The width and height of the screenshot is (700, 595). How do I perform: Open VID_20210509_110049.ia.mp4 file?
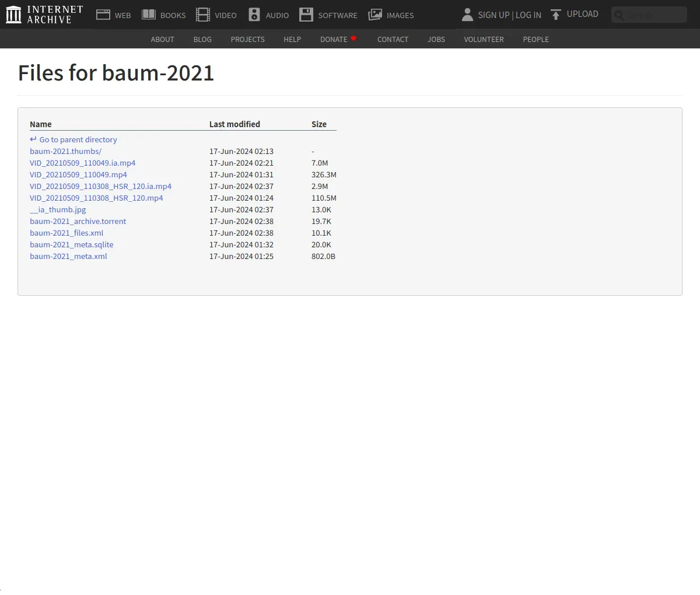coord(82,163)
